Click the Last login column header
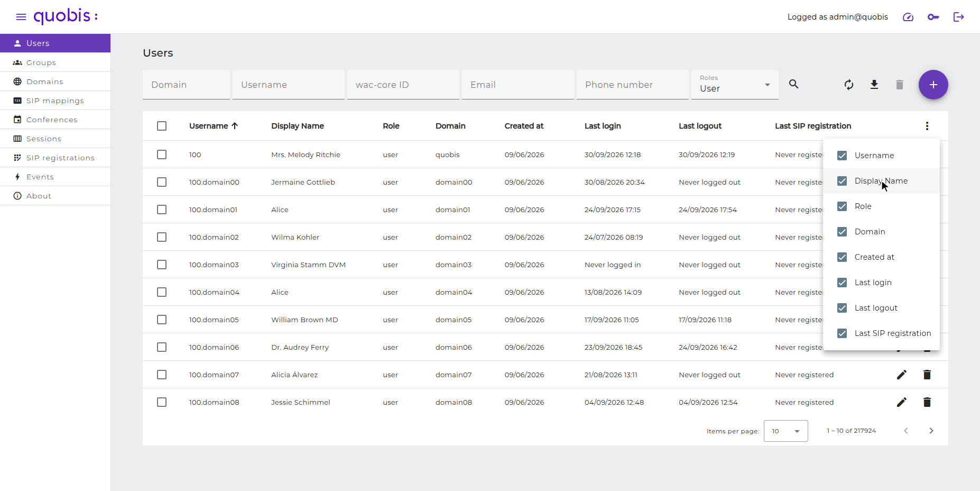This screenshot has width=980, height=491. [x=603, y=126]
